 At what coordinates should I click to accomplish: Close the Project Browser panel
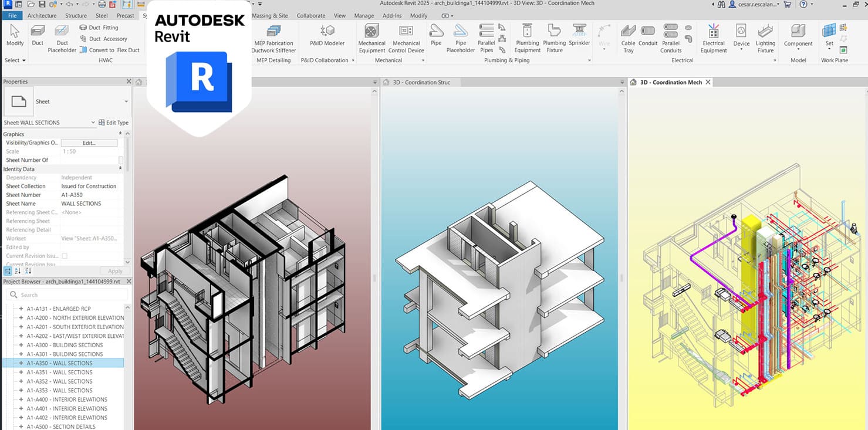tap(129, 282)
